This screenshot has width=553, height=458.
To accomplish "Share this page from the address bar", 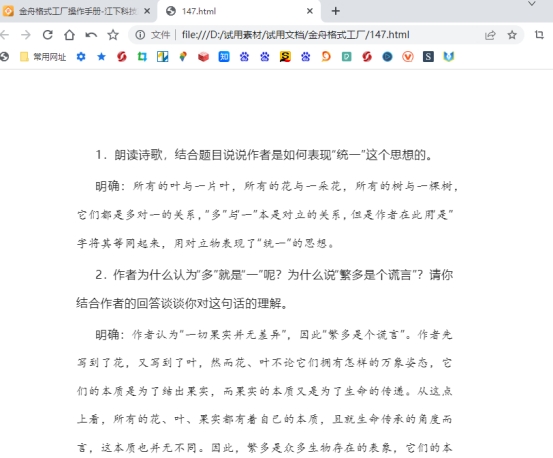I will (x=490, y=35).
